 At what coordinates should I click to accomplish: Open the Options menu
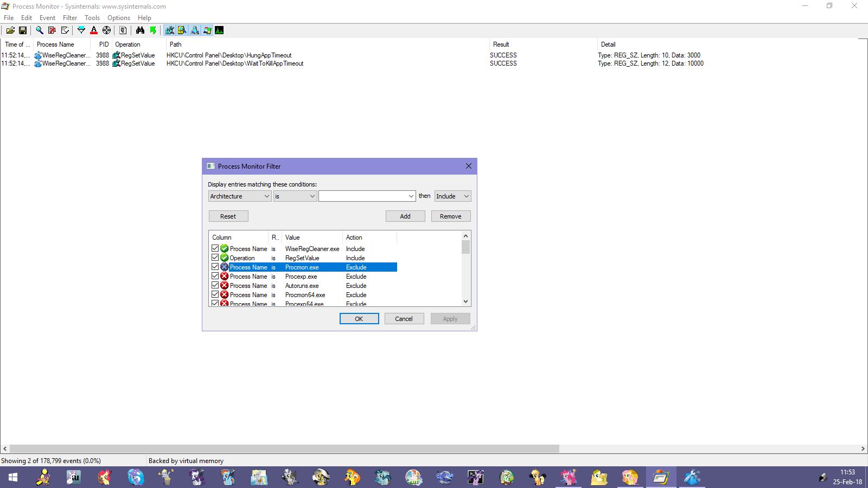click(x=119, y=18)
